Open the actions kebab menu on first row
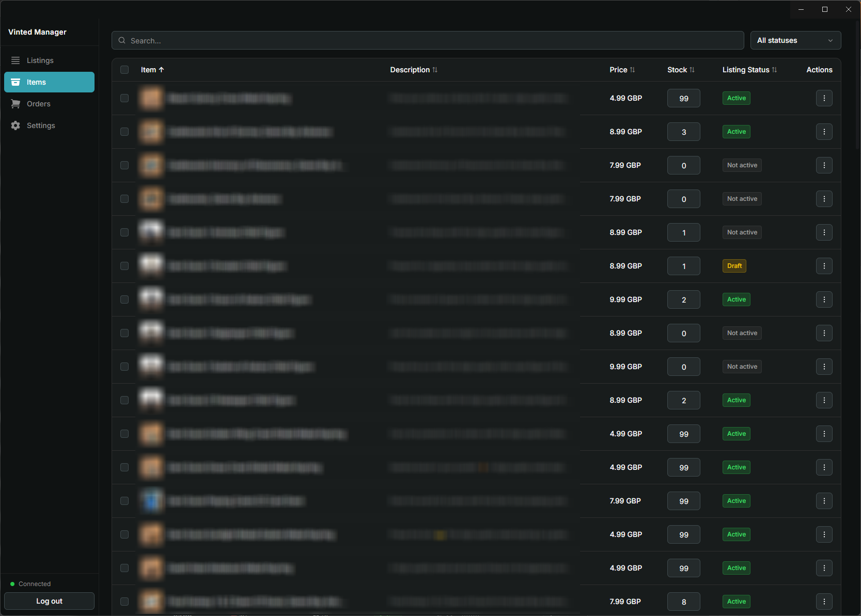 (824, 98)
